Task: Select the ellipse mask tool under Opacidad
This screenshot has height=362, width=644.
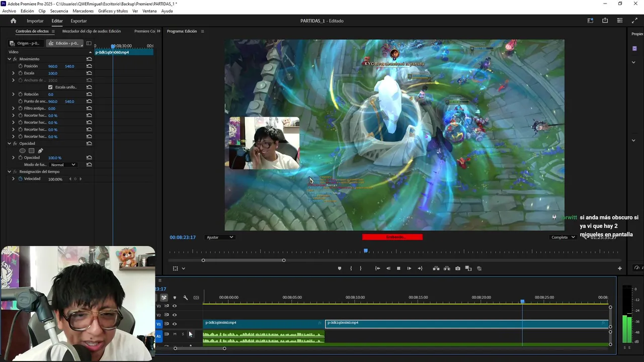Action: [22, 151]
